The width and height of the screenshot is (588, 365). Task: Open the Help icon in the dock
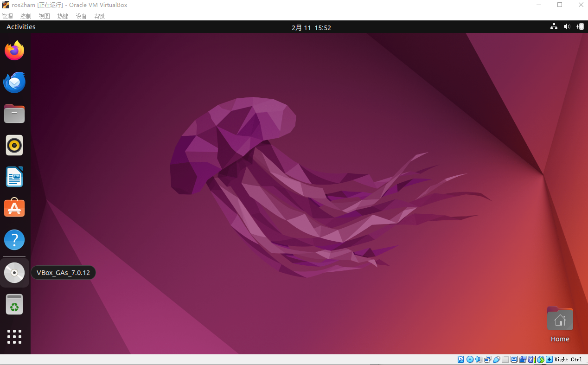tap(14, 240)
